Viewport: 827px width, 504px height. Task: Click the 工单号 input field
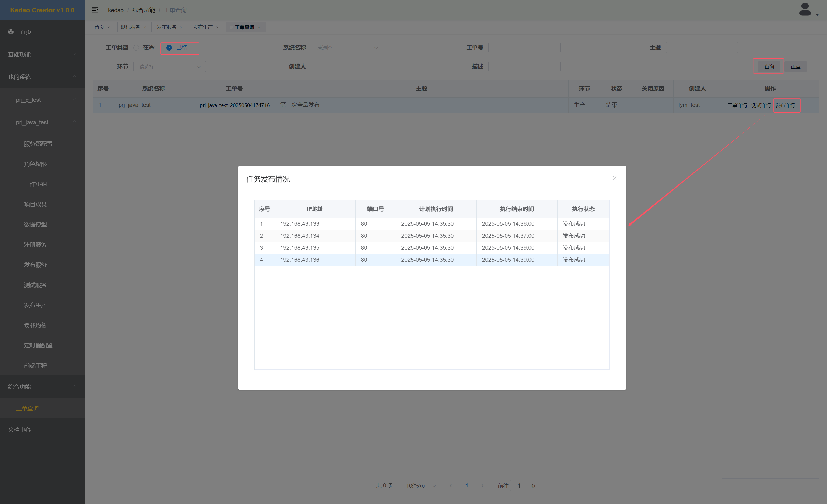click(x=524, y=48)
